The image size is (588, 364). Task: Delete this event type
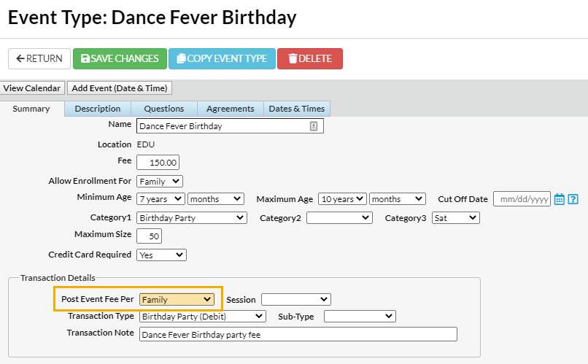coord(310,58)
